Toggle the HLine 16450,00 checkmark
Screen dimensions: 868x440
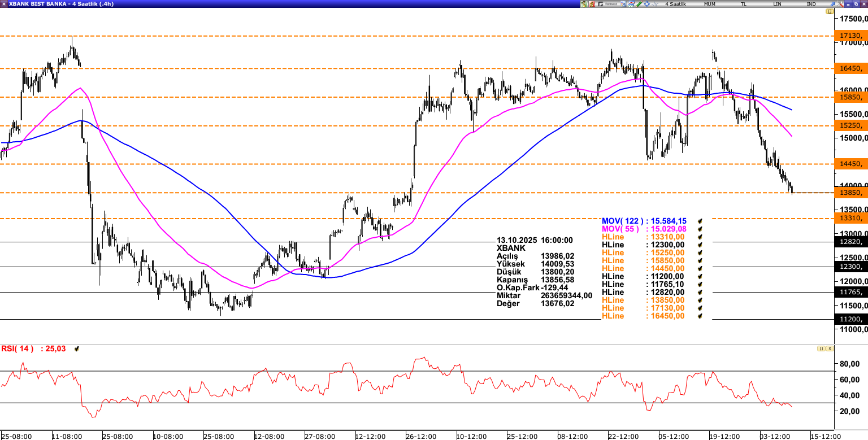tap(700, 316)
